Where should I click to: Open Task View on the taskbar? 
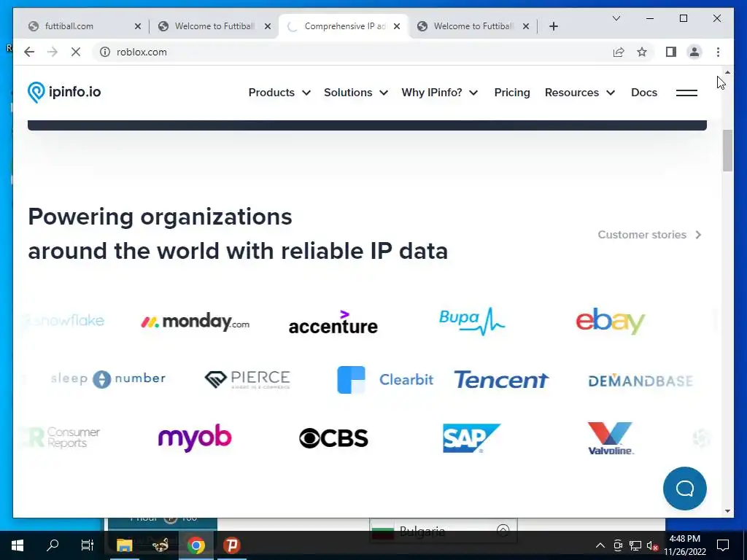pyautogui.click(x=88, y=545)
